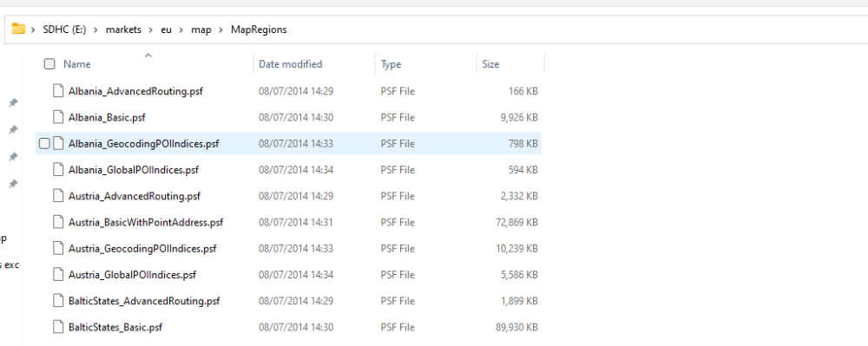Sort by the Type column header
The image size is (868, 346).
click(x=391, y=64)
